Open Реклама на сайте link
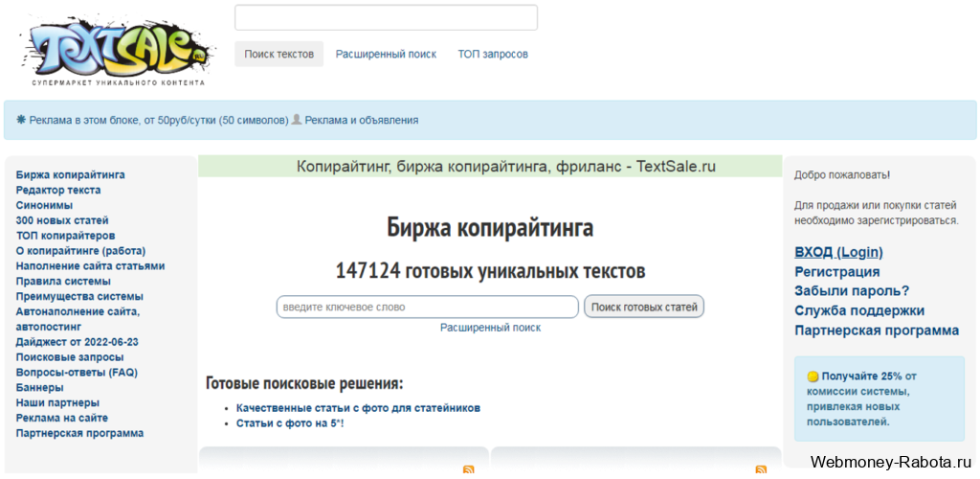Screen dimensions: 980x479 [x=62, y=418]
